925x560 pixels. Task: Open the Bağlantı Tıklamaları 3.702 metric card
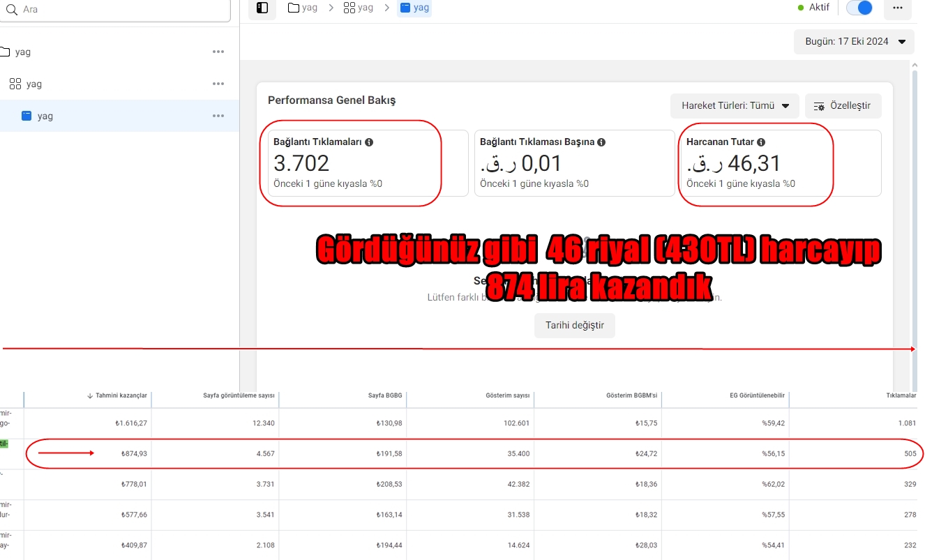(368, 163)
